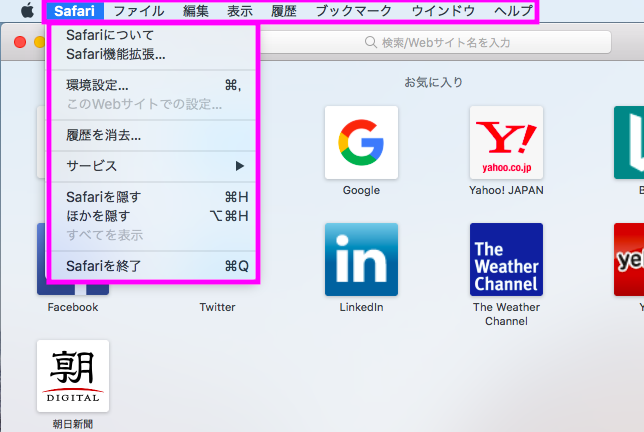
Task: Open the Yahoo! JAPAN favorite icon
Action: [506, 142]
